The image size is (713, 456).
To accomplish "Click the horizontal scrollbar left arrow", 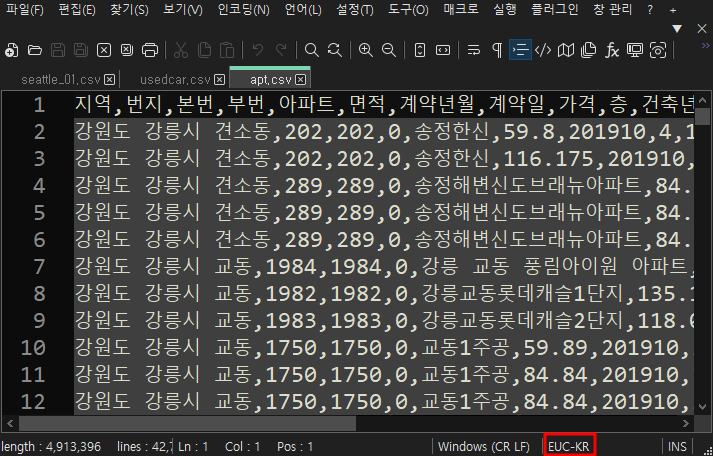I will click(x=10, y=424).
